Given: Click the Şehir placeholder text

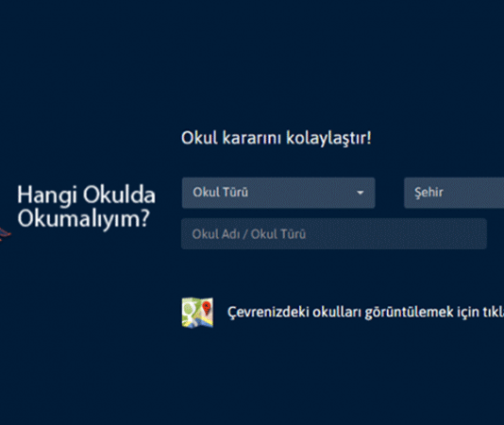Looking at the screenshot, I should click(x=428, y=193).
